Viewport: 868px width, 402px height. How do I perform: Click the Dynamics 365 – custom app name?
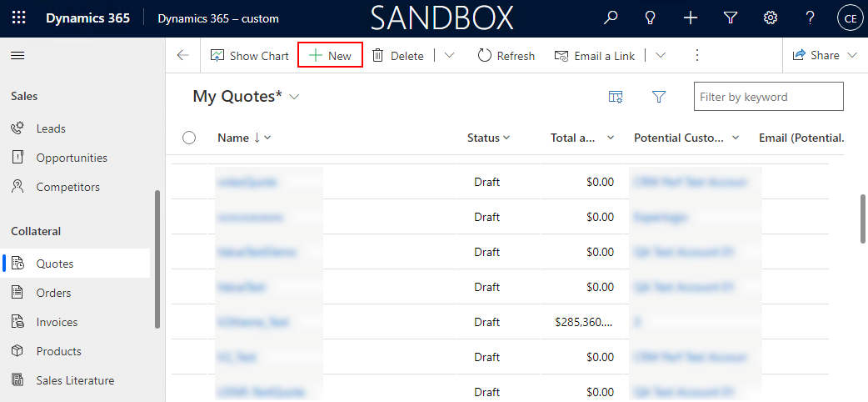click(x=218, y=18)
